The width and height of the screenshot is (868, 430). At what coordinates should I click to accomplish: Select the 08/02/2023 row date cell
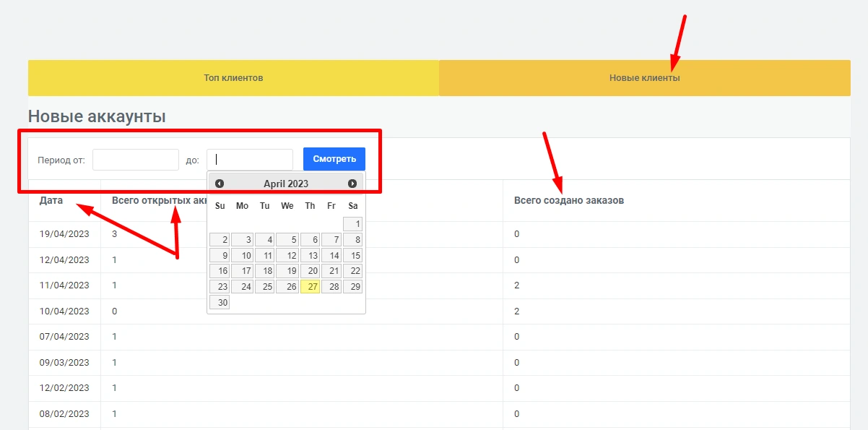click(x=64, y=414)
